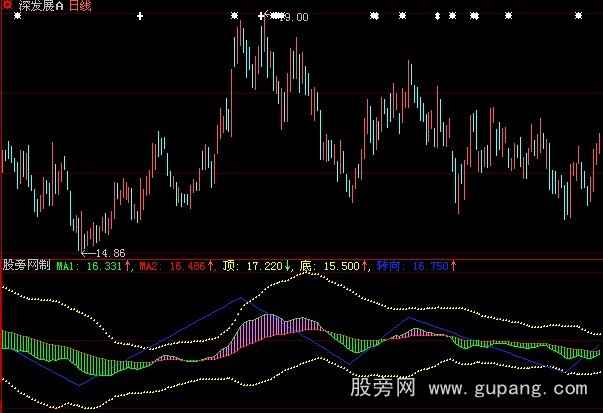Viewport: 603px width, 413px height.
Task: Click the 19.00 high price label
Action: pyautogui.click(x=294, y=18)
